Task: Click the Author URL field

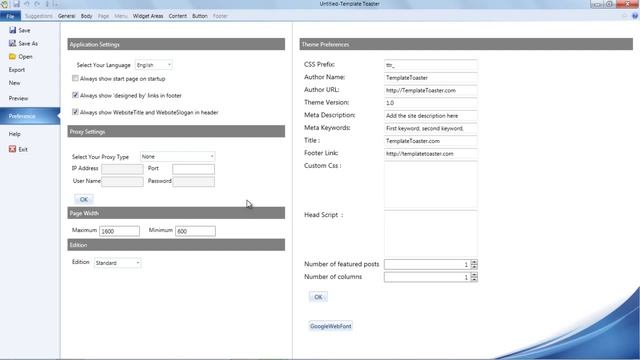Action: [431, 90]
